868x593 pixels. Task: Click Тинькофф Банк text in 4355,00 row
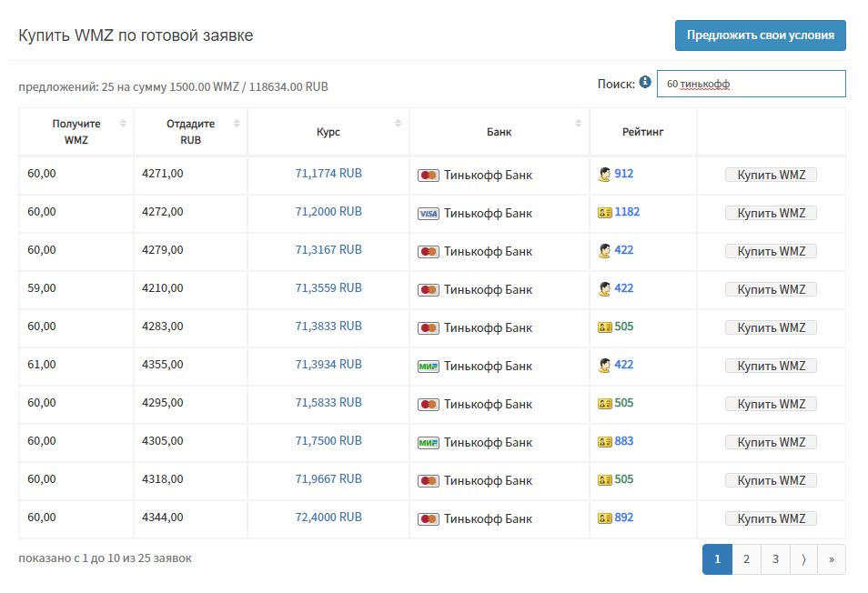point(488,367)
